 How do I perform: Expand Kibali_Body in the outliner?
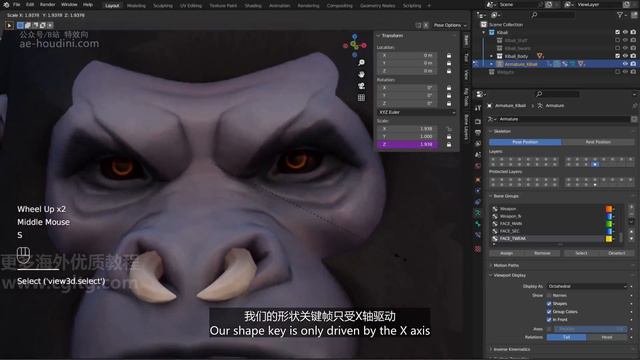[x=491, y=56]
